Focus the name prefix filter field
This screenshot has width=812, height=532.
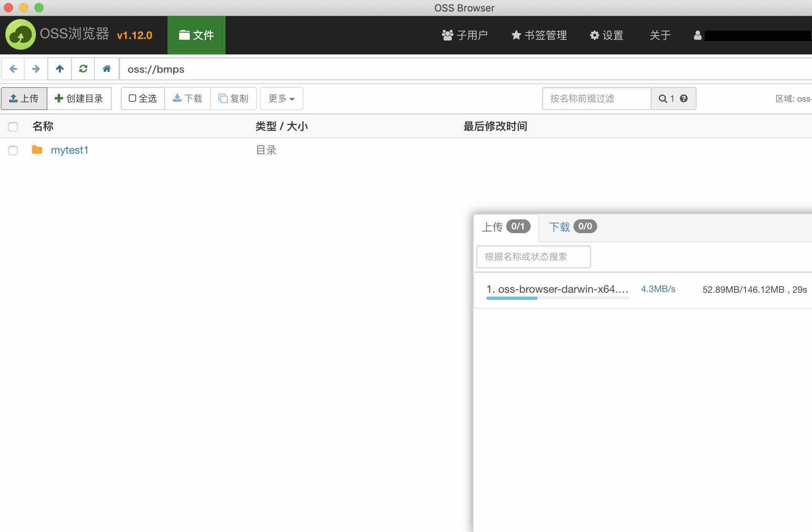596,99
